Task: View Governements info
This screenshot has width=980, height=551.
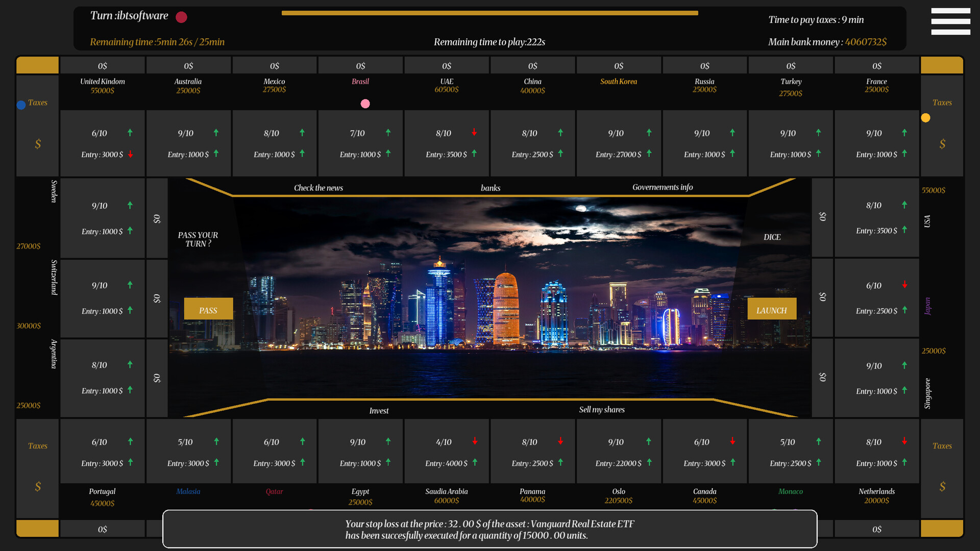Action: tap(662, 187)
